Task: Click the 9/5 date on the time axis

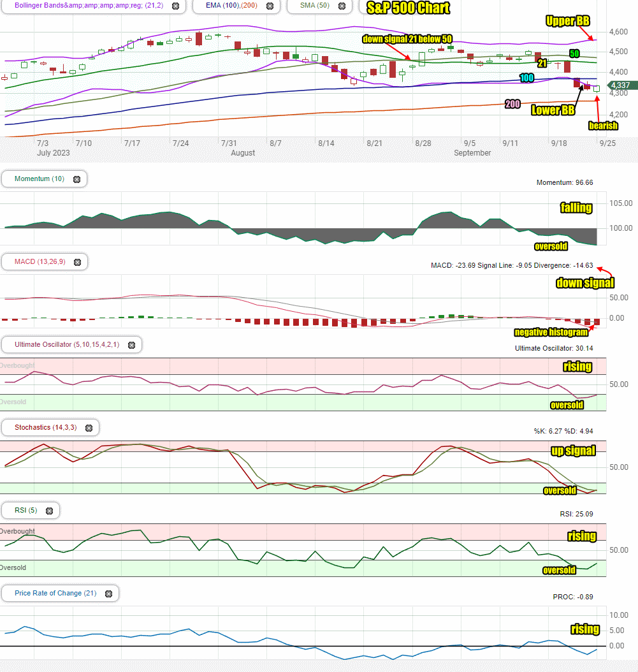Action: [470, 143]
